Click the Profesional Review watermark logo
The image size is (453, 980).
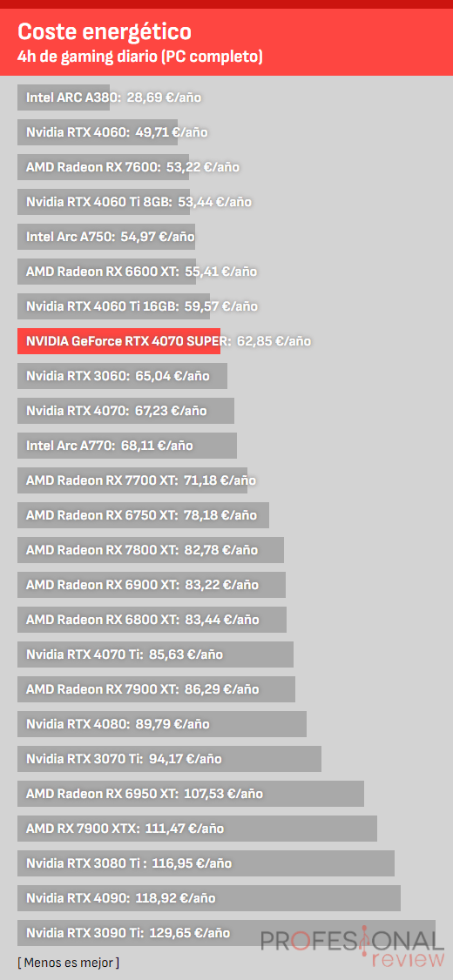(357, 948)
